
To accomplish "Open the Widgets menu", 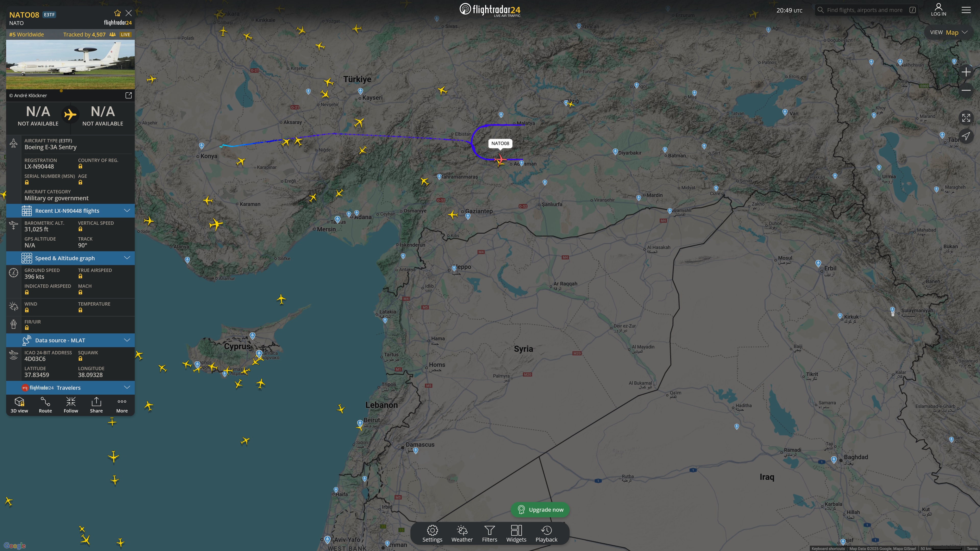I will [516, 534].
